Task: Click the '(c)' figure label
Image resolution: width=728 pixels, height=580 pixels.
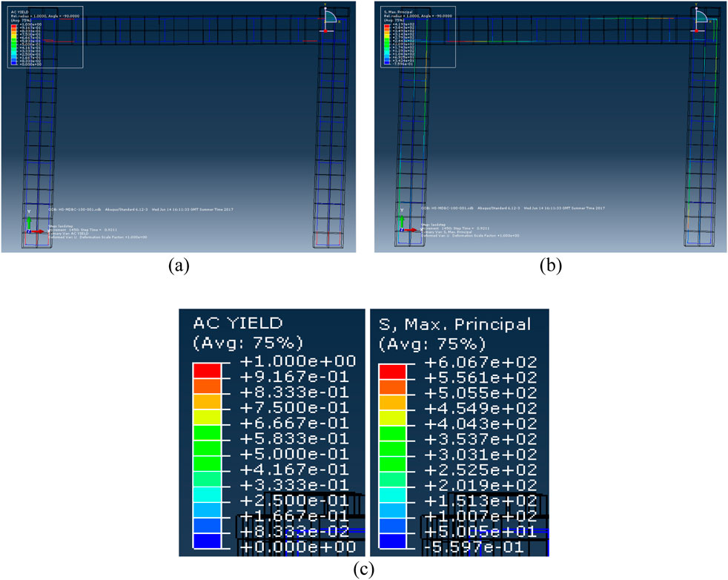Action: (x=363, y=570)
